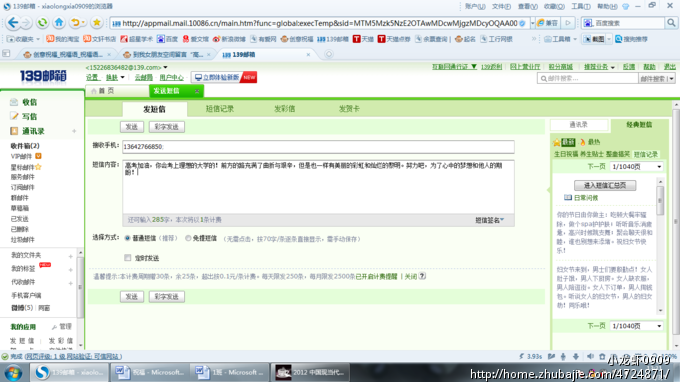This screenshot has height=382, width=680.
Task: Click 进入短信汇总页 button
Action: [605, 185]
